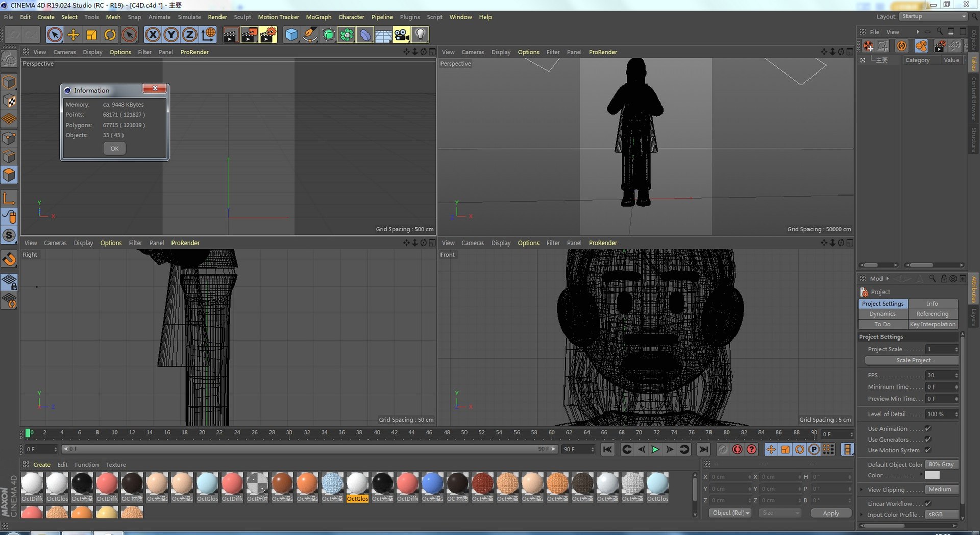Click the Scale Project... button
Image resolution: width=980 pixels, height=535 pixels.
pos(911,360)
